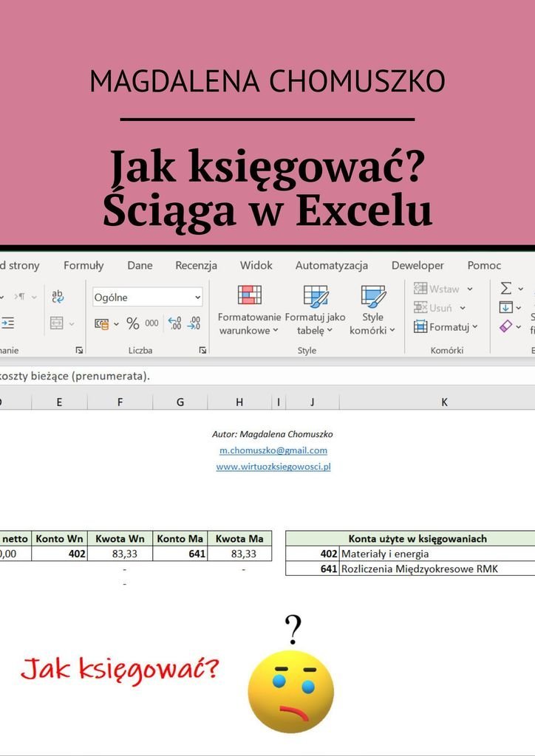The image size is (535, 756).
Task: Click the accounting number format icon
Action: pyautogui.click(x=102, y=323)
